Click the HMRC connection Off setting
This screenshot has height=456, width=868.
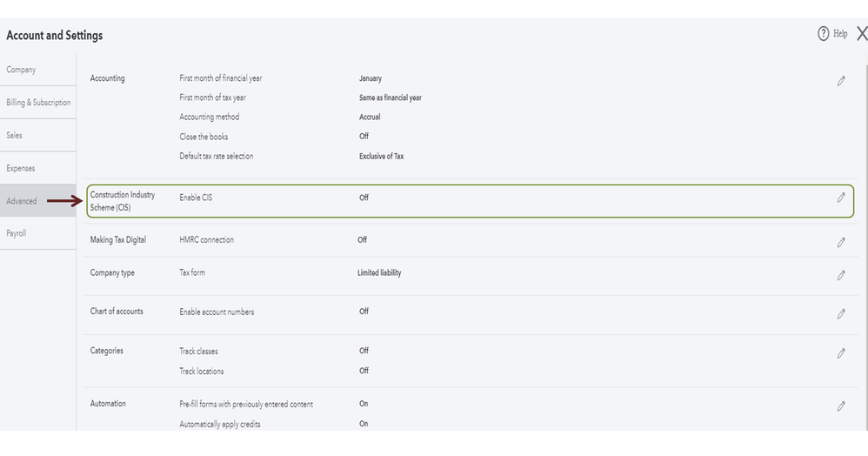(362, 239)
